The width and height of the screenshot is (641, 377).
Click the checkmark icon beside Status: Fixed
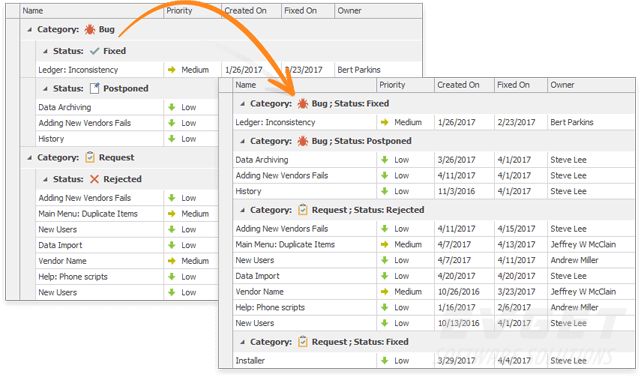(94, 51)
